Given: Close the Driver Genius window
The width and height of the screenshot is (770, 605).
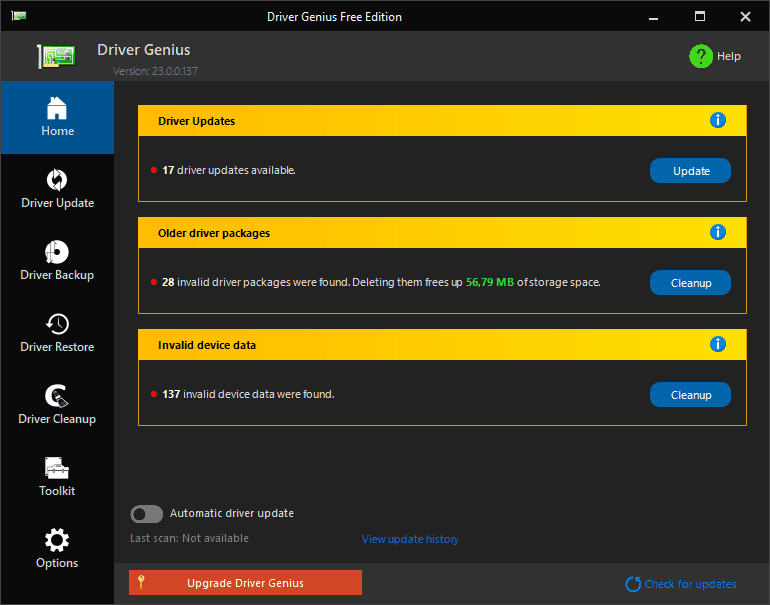Looking at the screenshot, I should coord(745,17).
